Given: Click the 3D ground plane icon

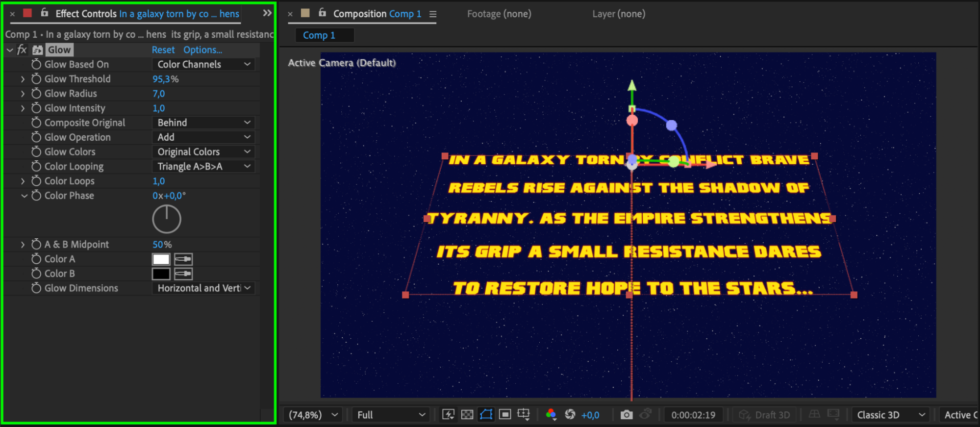Looking at the screenshot, I should click(x=814, y=415).
